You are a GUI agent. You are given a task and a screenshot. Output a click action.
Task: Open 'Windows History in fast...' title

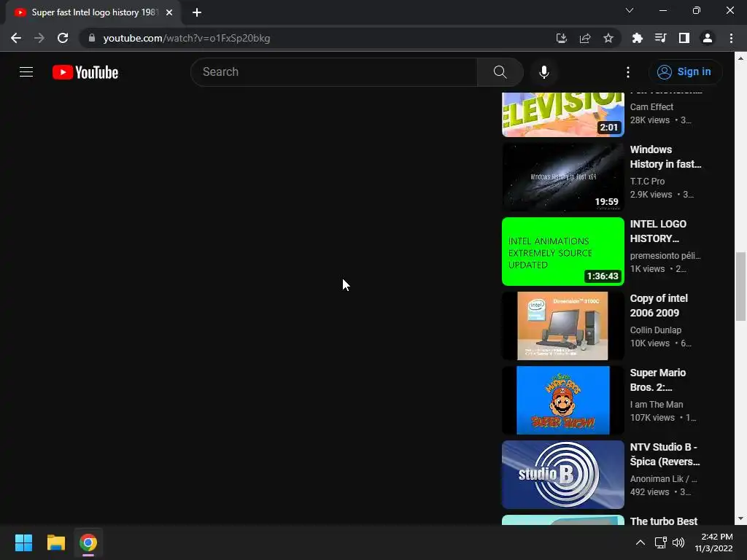click(x=665, y=157)
